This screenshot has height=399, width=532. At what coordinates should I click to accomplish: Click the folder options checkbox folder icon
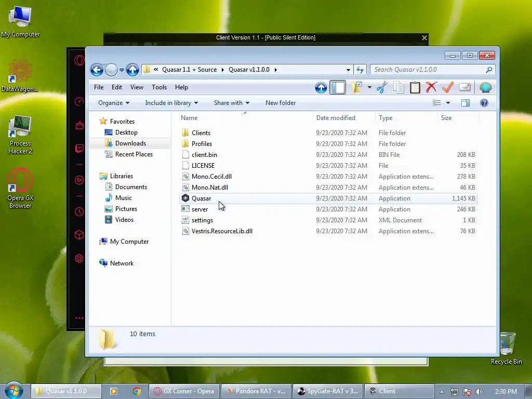[356, 87]
